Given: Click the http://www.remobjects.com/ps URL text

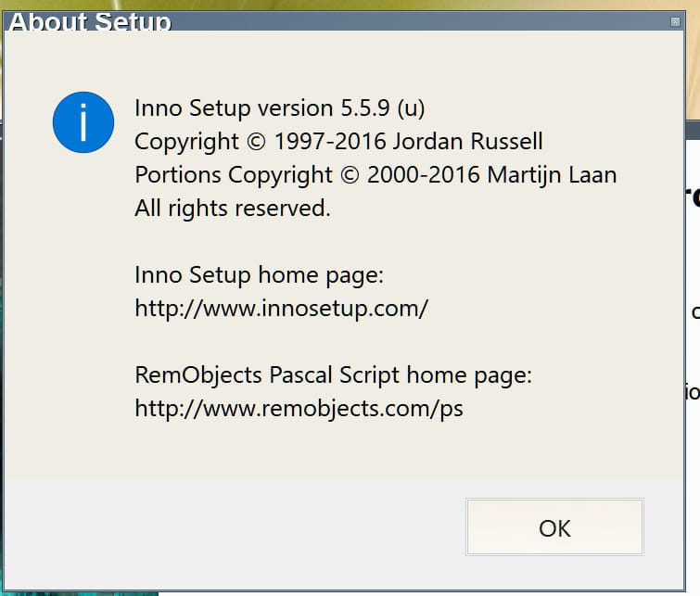Looking at the screenshot, I should pos(299,408).
